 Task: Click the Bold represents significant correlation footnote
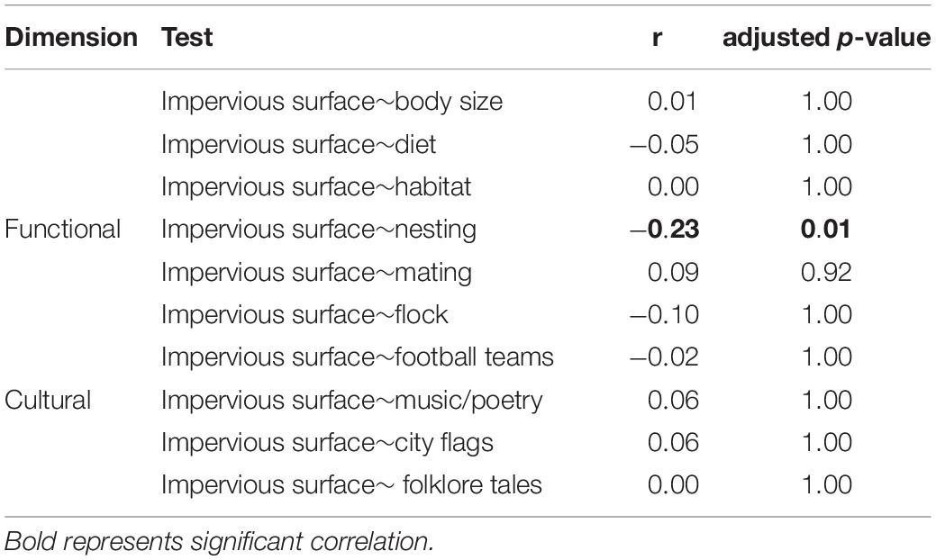pyautogui.click(x=219, y=541)
